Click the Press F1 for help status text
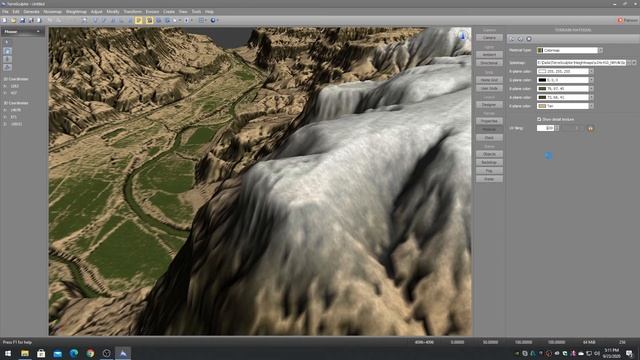The image size is (640, 360). click(17, 342)
